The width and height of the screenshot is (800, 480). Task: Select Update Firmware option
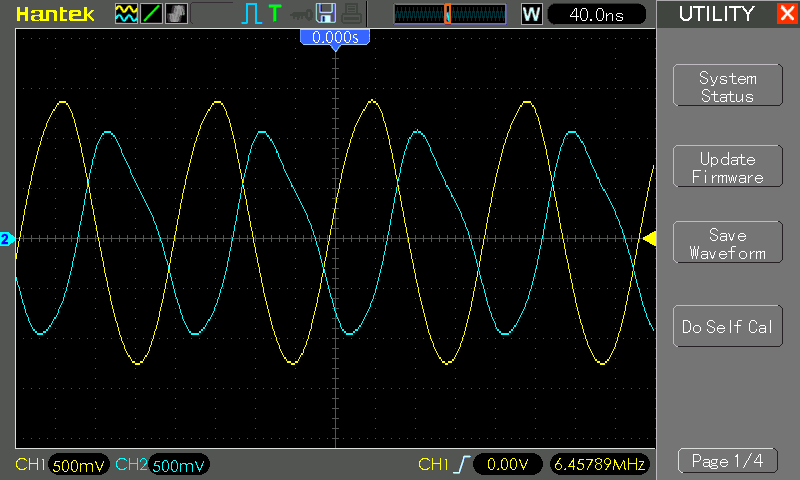click(728, 166)
